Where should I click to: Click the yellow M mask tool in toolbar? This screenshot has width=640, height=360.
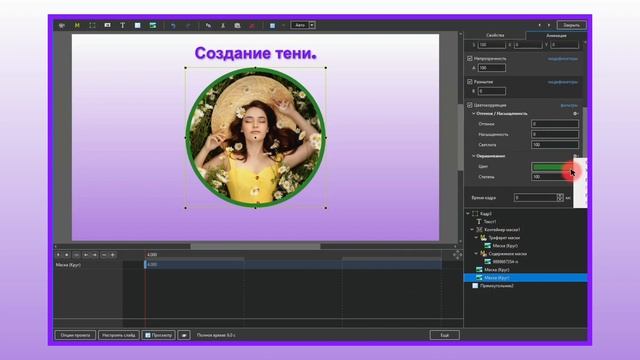77,25
